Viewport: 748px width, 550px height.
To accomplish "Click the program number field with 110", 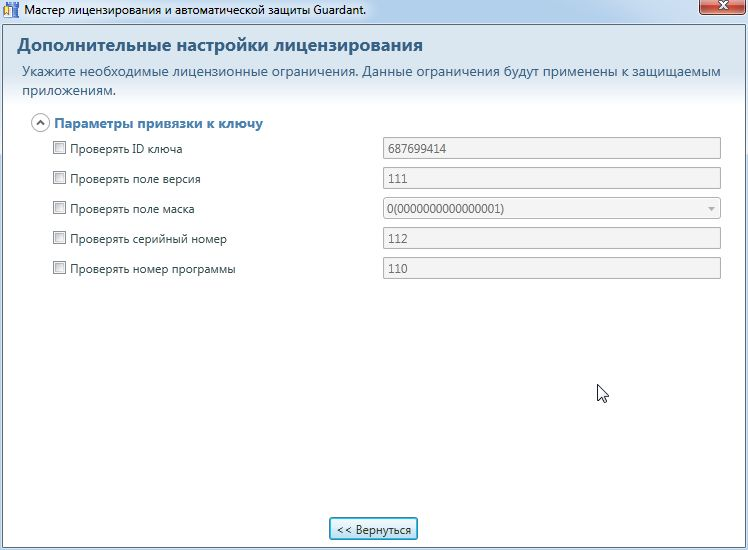I will click(x=551, y=268).
